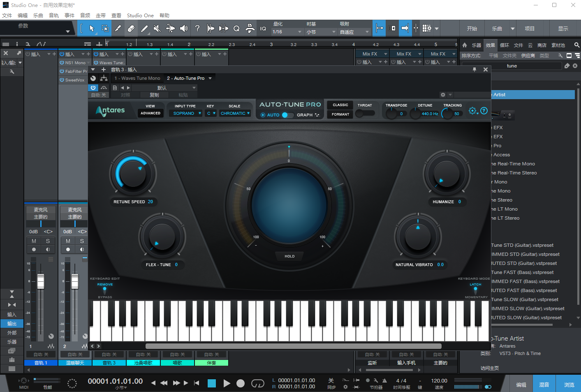Click the HOLD button

click(289, 256)
